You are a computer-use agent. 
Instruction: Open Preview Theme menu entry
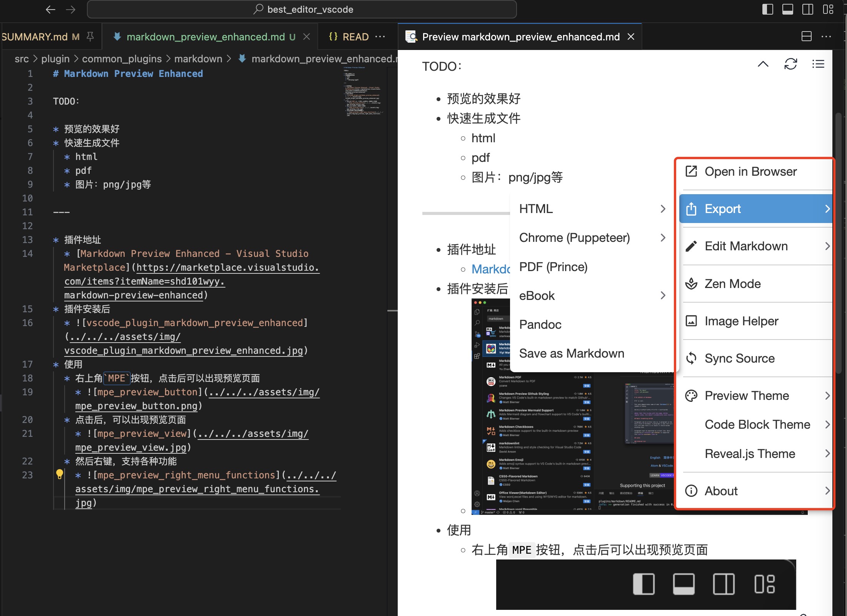point(757,396)
